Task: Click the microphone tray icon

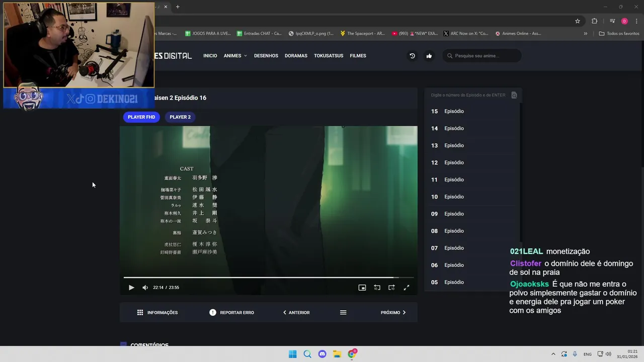Action: click(575, 354)
